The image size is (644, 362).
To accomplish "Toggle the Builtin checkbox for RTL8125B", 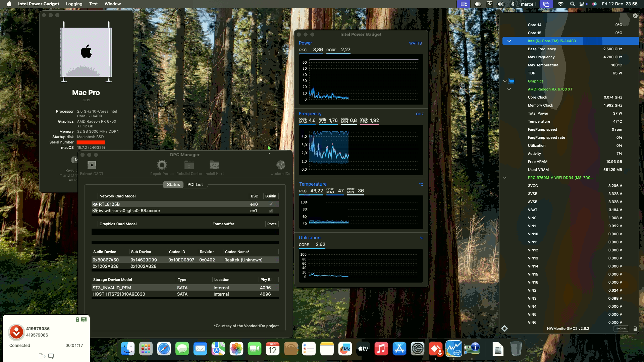I will click(271, 204).
